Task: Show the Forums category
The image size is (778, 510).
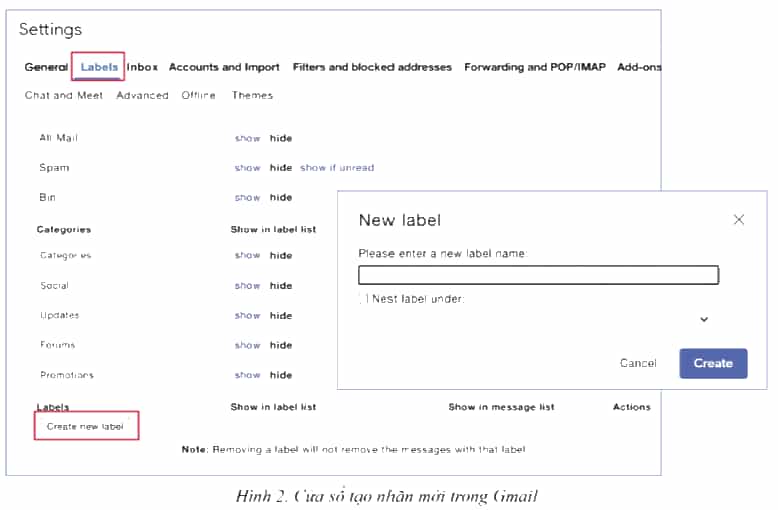Action: pos(248,345)
